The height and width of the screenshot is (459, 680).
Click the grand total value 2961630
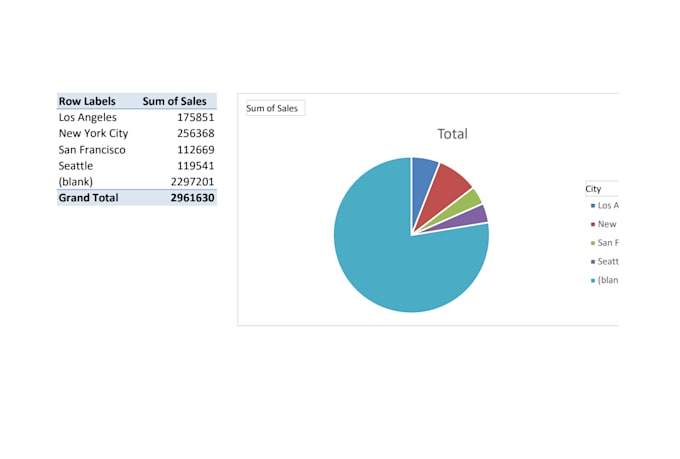pos(193,198)
